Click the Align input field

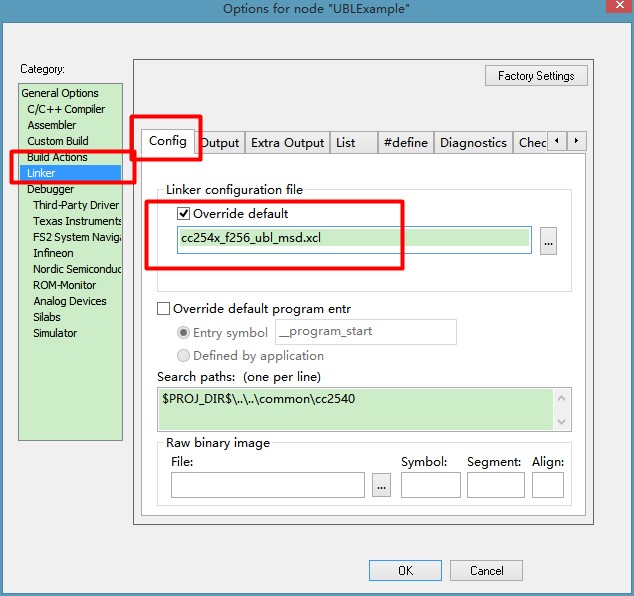coord(548,485)
